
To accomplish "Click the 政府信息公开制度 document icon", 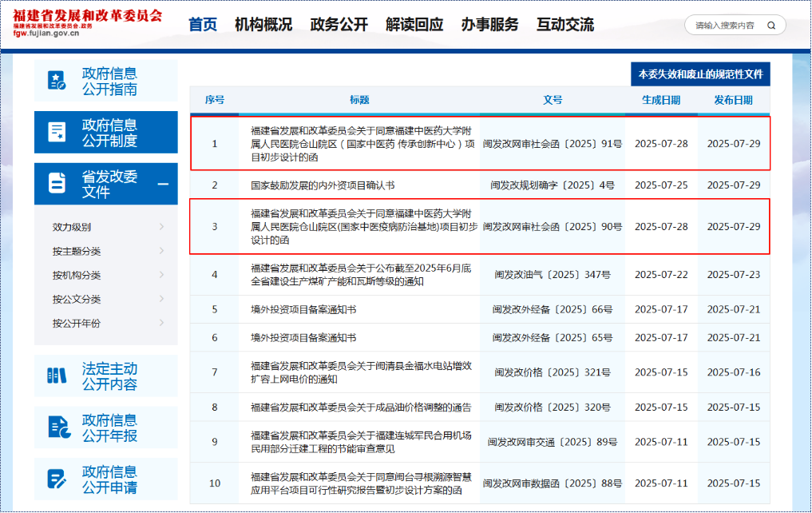I will (57, 132).
